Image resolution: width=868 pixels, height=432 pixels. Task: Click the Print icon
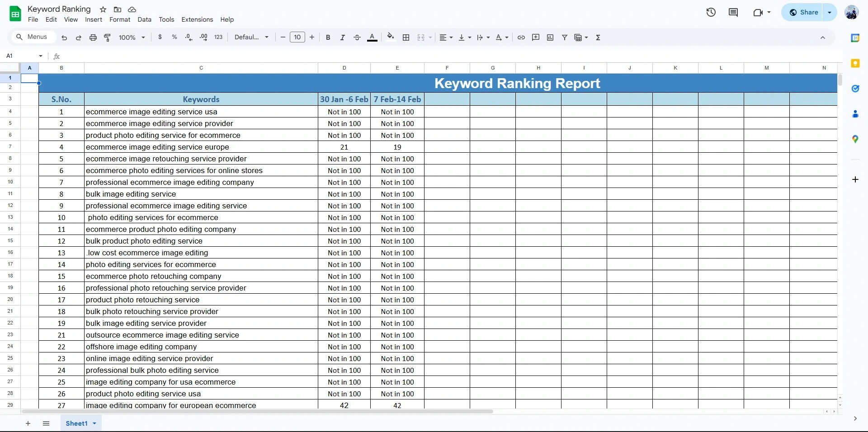pos(93,38)
